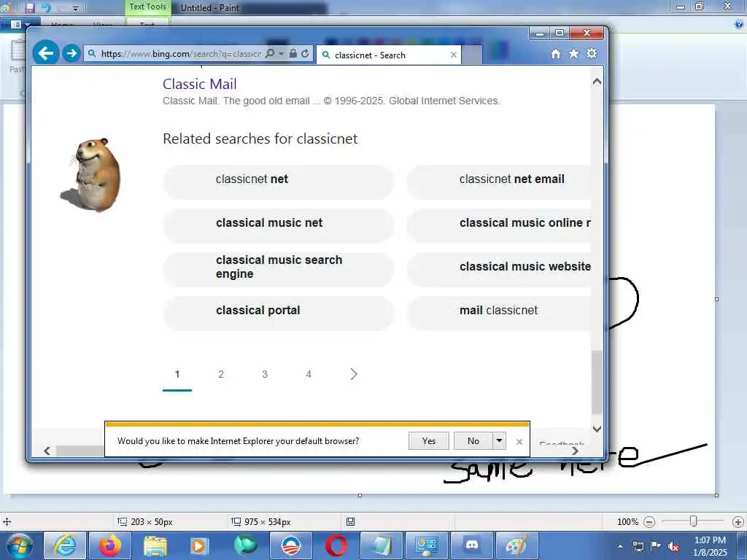The height and width of the screenshot is (560, 747).
Task: Click the Obama logo taskbar icon
Action: click(x=290, y=545)
